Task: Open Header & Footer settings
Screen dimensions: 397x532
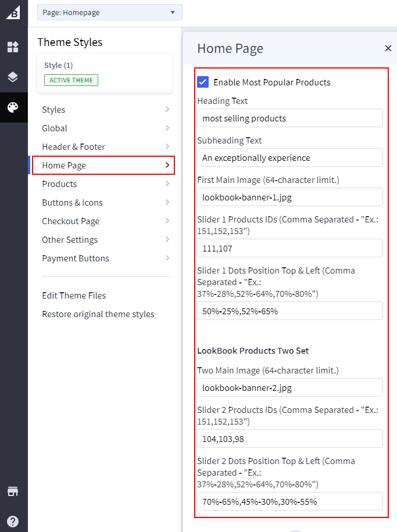Action: tap(106, 147)
